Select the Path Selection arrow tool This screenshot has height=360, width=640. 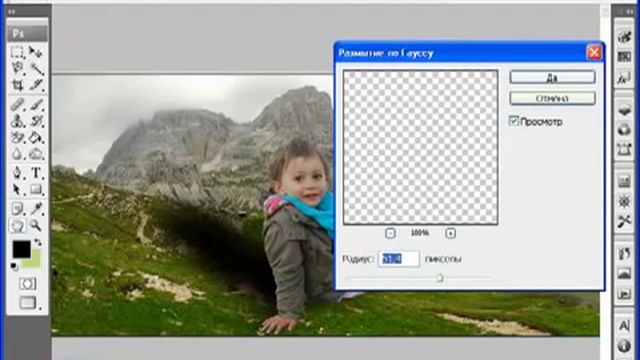click(x=18, y=189)
